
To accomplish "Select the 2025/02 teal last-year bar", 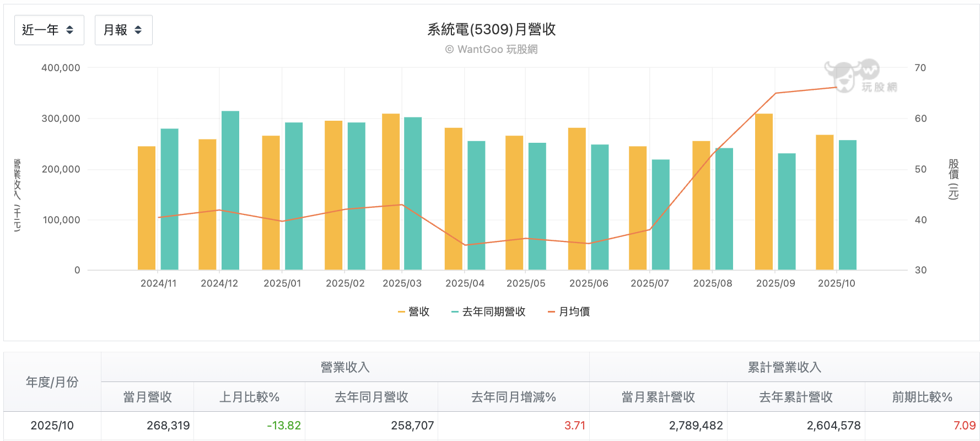I will click(357, 196).
